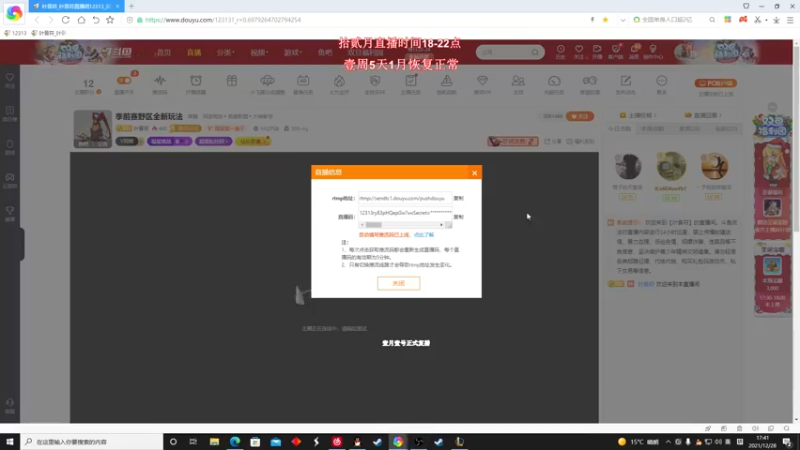Click the search magnifier icon in Douyu header
The width and height of the screenshot is (800, 450).
pyautogui.click(x=535, y=52)
